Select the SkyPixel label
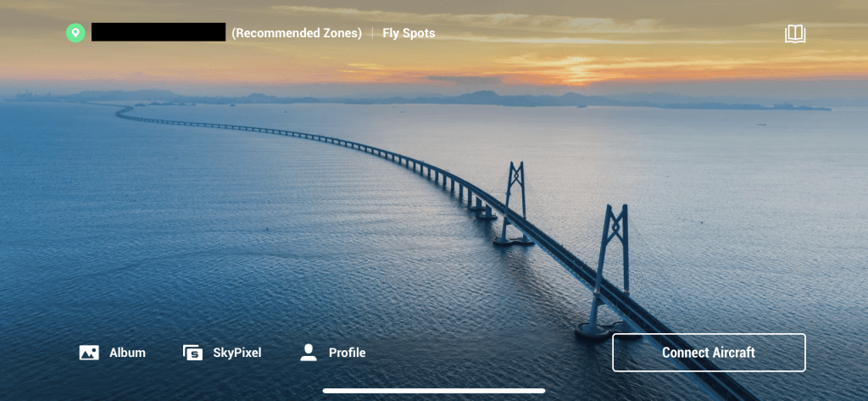 (237, 353)
